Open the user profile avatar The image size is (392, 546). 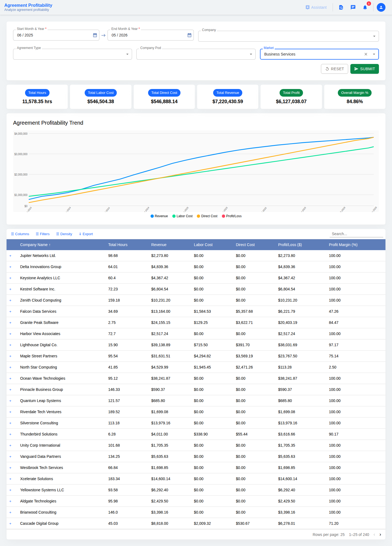coord(381,7)
